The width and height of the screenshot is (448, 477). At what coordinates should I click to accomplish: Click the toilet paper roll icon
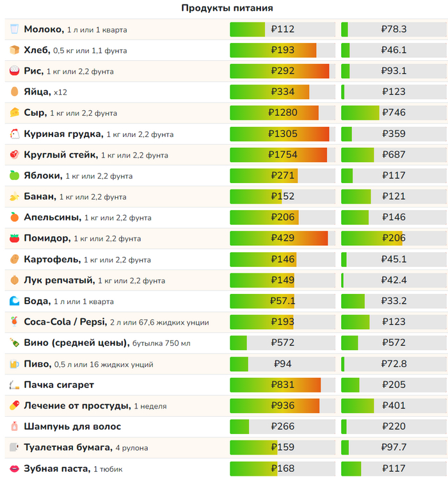[x=14, y=447]
